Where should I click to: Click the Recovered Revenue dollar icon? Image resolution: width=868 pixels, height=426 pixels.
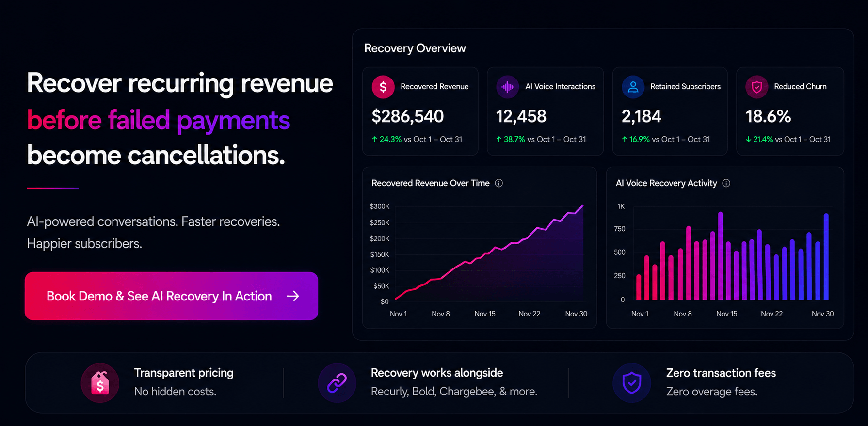click(383, 87)
